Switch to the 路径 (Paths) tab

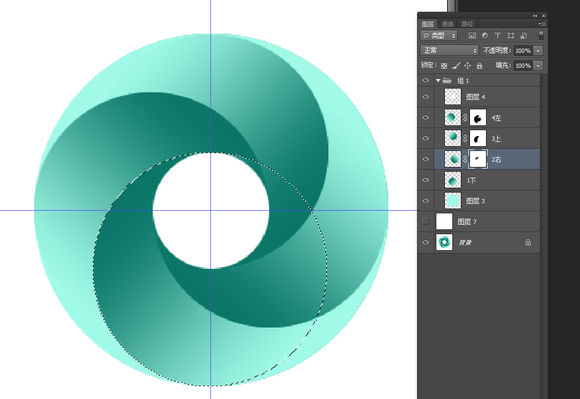click(x=467, y=24)
